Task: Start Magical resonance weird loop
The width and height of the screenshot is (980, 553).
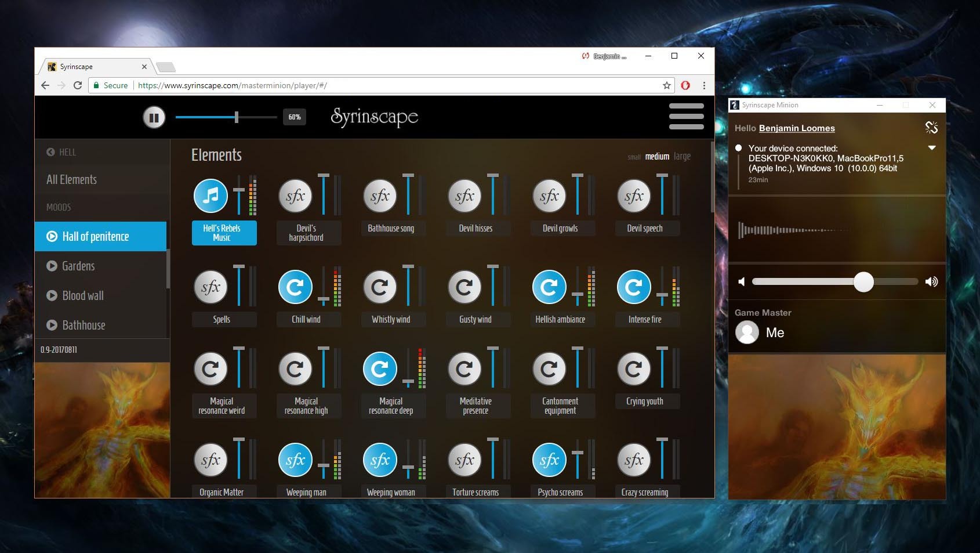Action: coord(210,368)
